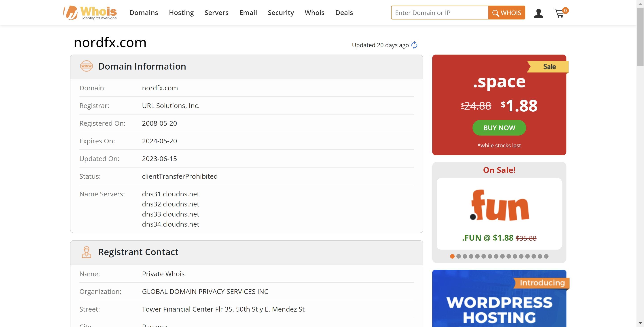Image resolution: width=644 pixels, height=327 pixels.
Task: Focus the Enter Domain or IP field
Action: (440, 13)
